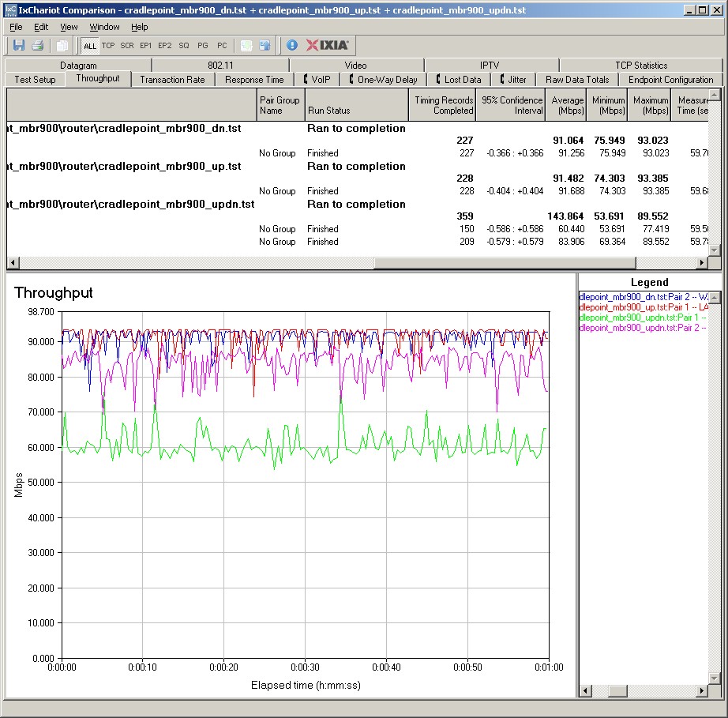Click the results table scroll-up arrow
Viewport: 728px width, 718px height.
point(715,95)
